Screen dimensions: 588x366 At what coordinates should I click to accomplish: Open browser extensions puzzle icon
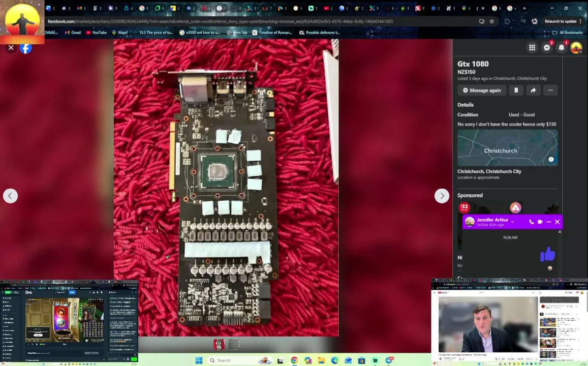507,21
